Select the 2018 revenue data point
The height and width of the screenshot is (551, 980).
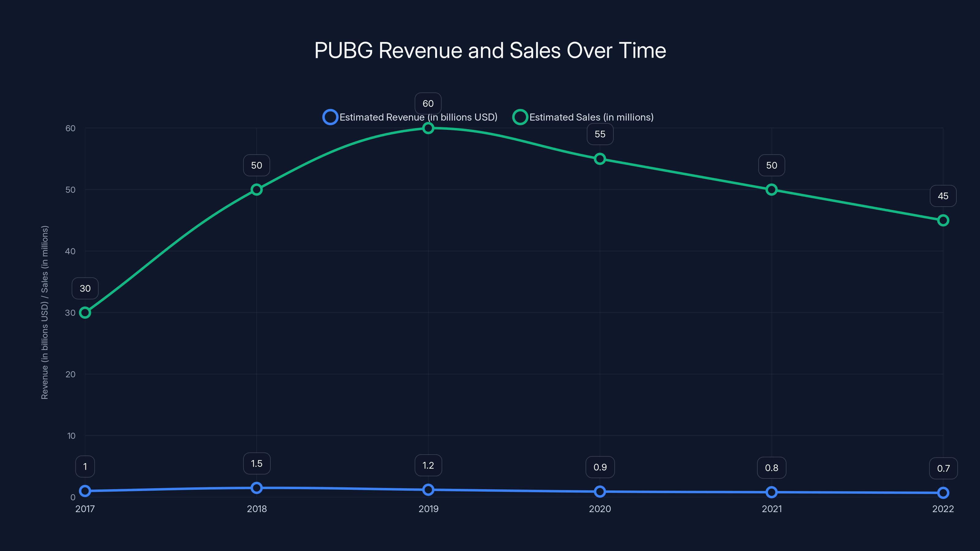(x=256, y=488)
